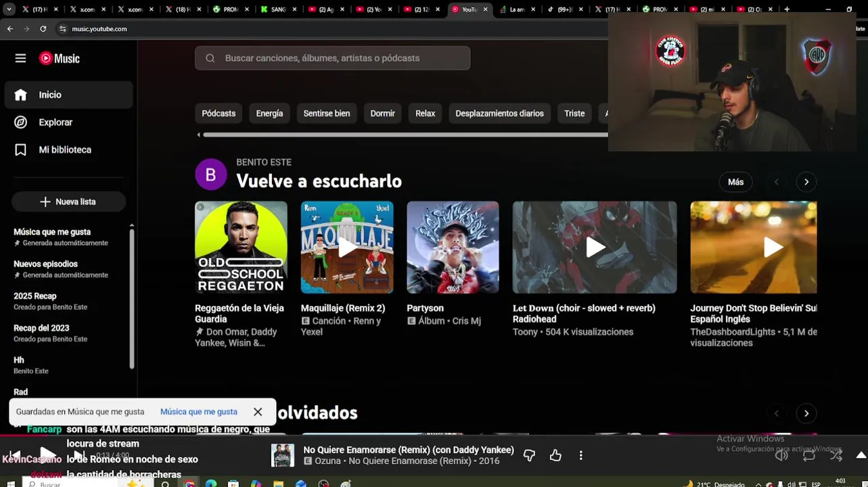The width and height of the screenshot is (868, 487).
Task: Open the Rad playlist in the sidebar
Action: 21,392
